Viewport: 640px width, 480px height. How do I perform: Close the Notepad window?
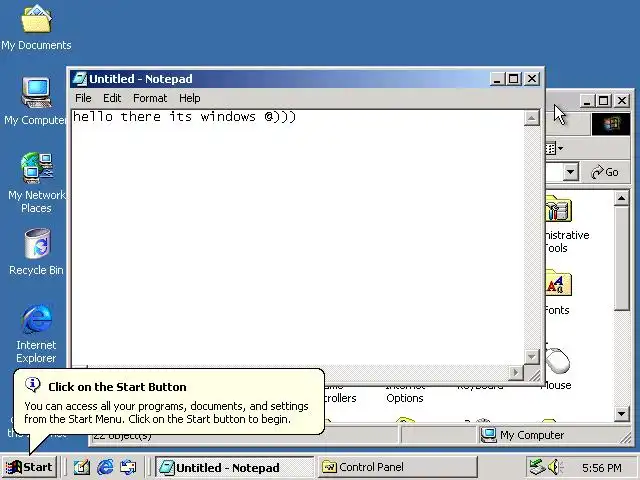532,79
